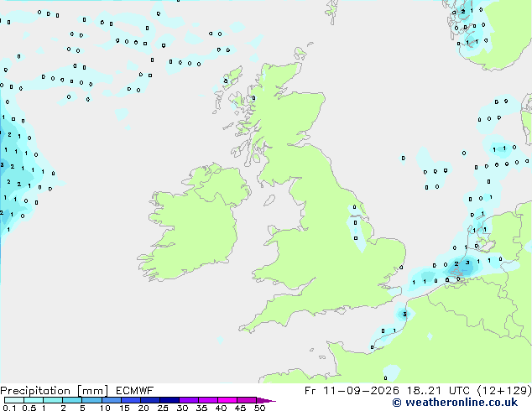This screenshot has width=532, height=411.
Task: Click the legend number 50
Action: [259, 408]
